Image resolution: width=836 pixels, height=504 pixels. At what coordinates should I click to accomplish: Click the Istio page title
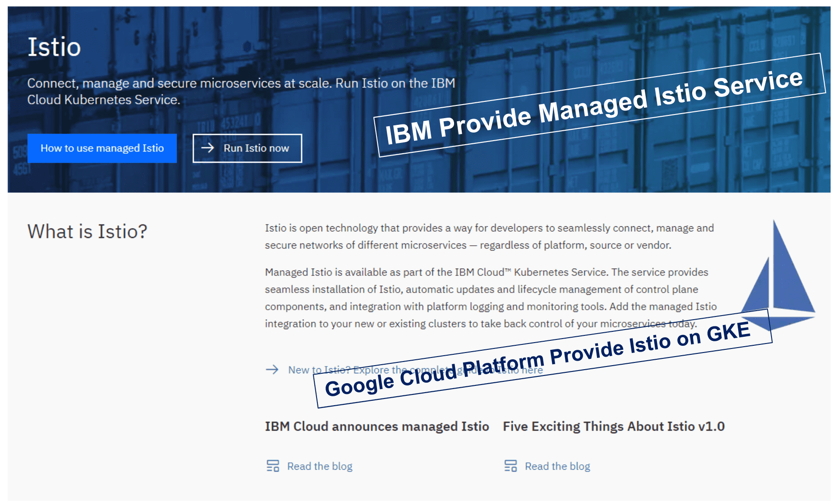coord(54,47)
